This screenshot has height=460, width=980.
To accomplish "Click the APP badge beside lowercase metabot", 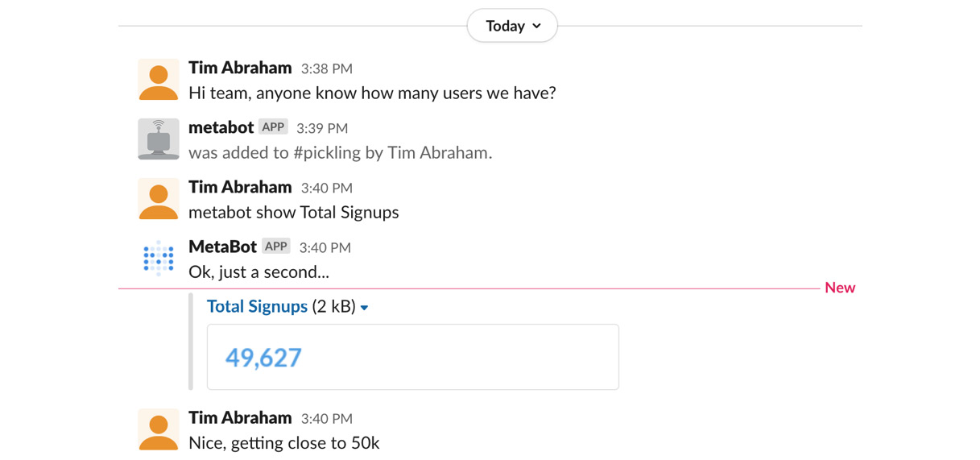I will 274,127.
